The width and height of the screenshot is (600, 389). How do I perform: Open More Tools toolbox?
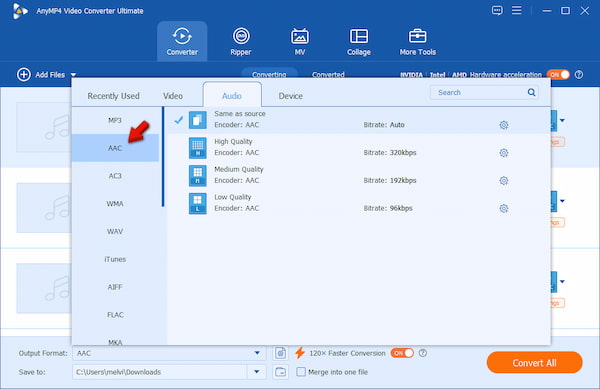click(x=417, y=41)
